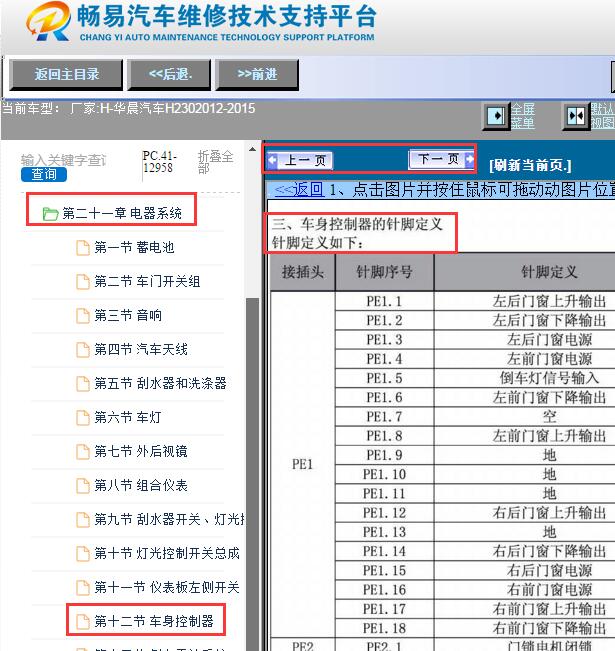Open 第十一节 仪表板左侧开关 section
Screen dimensions: 615x651
coord(167,587)
